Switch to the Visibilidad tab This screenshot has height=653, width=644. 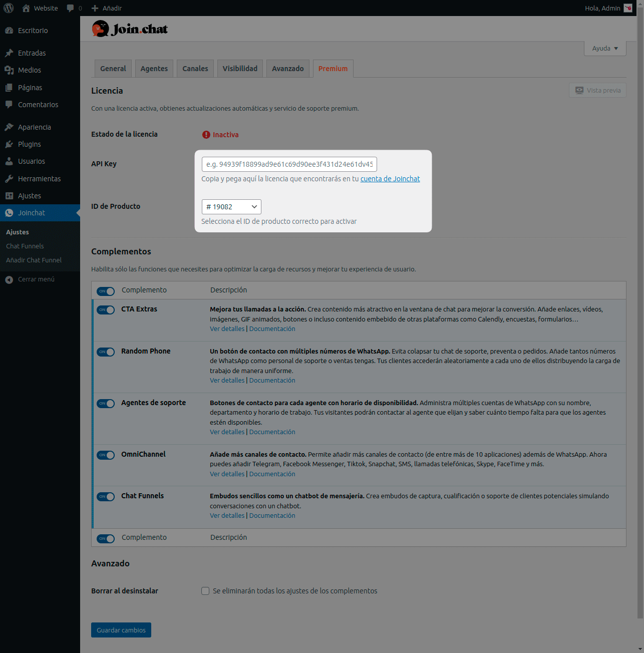coord(240,69)
